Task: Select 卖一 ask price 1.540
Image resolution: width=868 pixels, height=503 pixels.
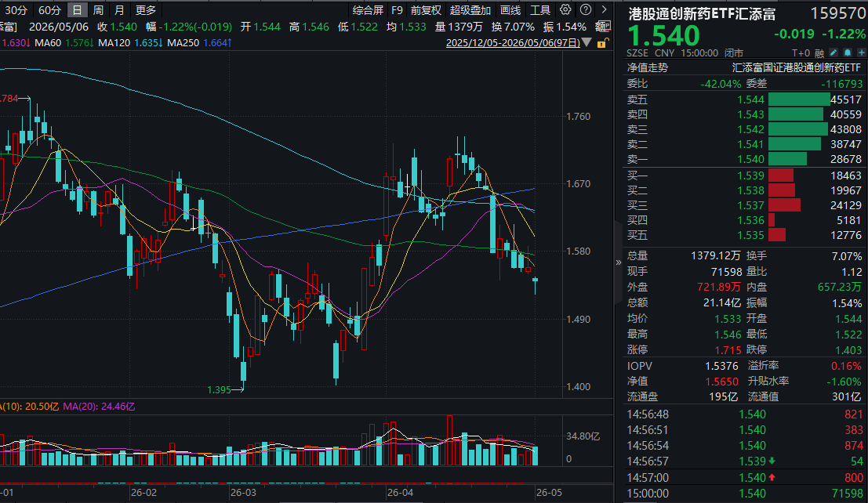Action: [x=750, y=159]
